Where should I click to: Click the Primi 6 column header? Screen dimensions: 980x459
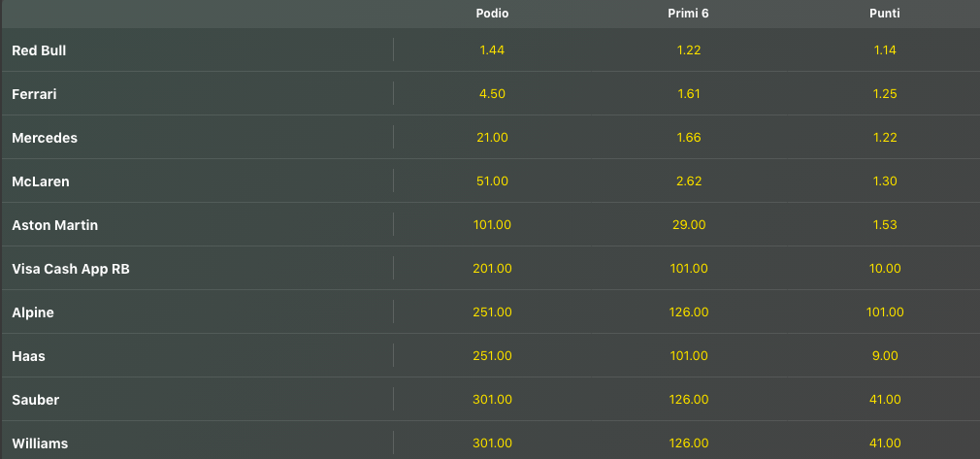pyautogui.click(x=689, y=14)
